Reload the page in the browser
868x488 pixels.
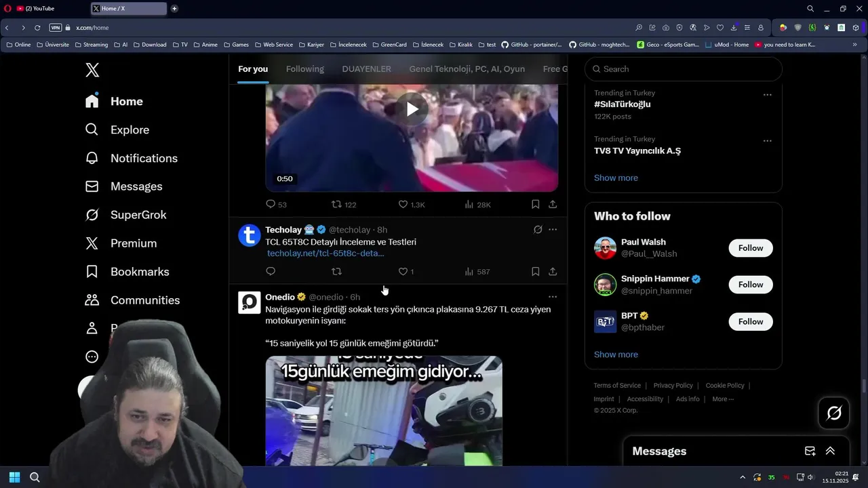click(x=37, y=28)
